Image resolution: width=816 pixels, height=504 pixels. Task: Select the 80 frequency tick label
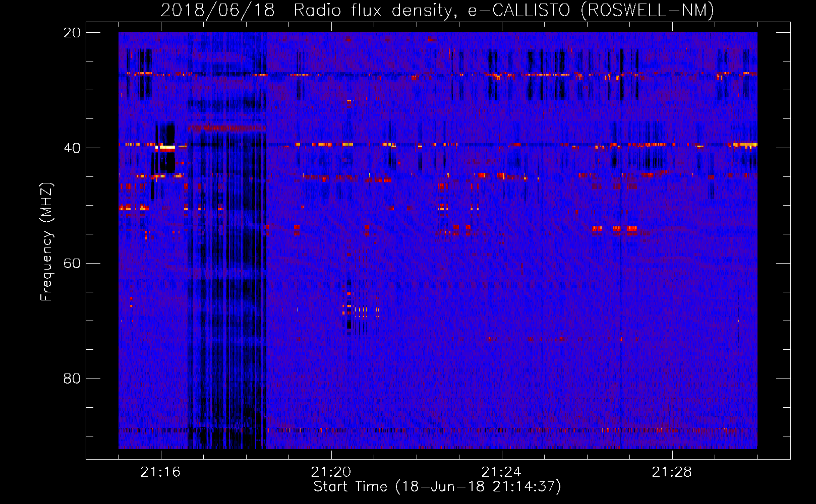coord(72,379)
